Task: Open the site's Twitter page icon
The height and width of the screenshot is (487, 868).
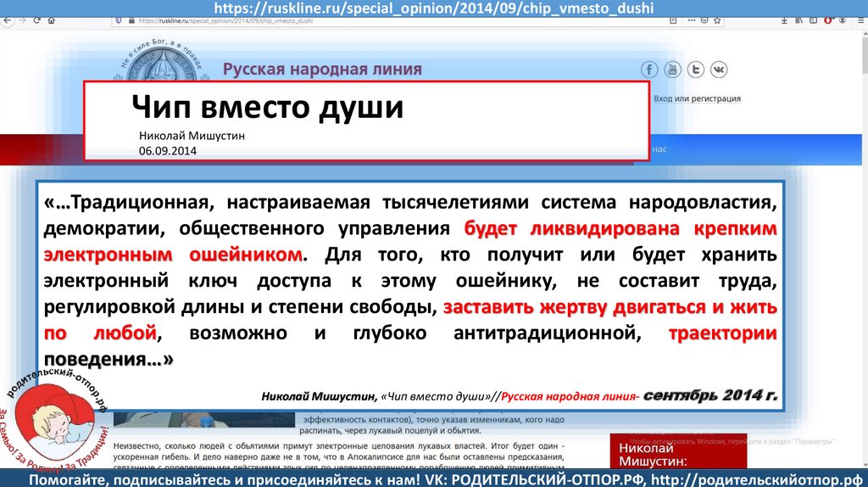Action: coord(696,70)
